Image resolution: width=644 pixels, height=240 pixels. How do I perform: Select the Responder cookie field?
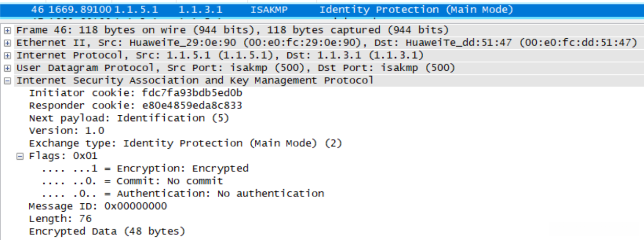click(x=135, y=105)
